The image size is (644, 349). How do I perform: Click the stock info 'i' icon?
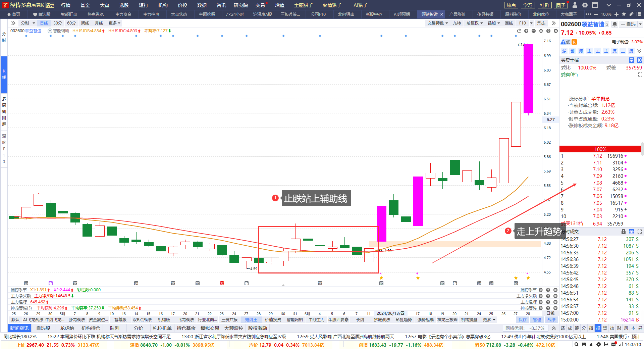(607, 24)
